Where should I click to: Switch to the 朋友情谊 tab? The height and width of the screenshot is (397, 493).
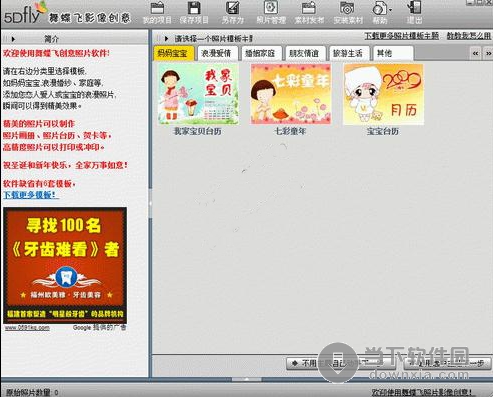(305, 53)
